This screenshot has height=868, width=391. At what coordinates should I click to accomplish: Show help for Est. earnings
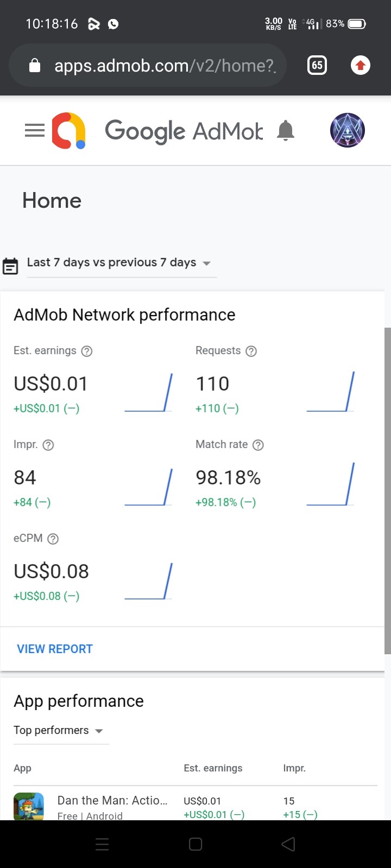tap(87, 351)
